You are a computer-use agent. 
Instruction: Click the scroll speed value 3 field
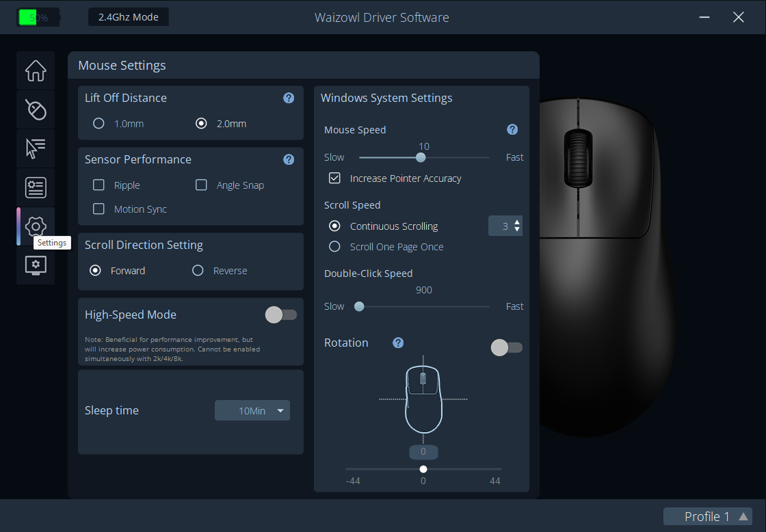click(x=505, y=226)
